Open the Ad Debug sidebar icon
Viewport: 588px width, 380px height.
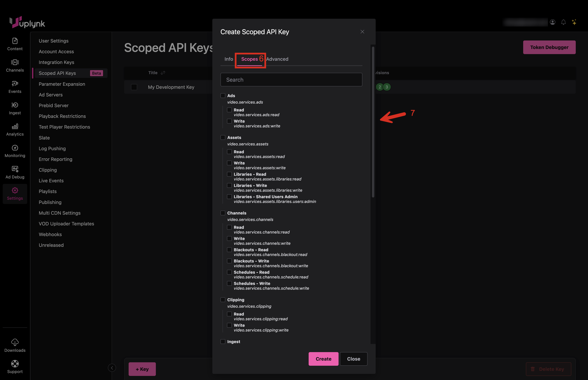(15, 169)
